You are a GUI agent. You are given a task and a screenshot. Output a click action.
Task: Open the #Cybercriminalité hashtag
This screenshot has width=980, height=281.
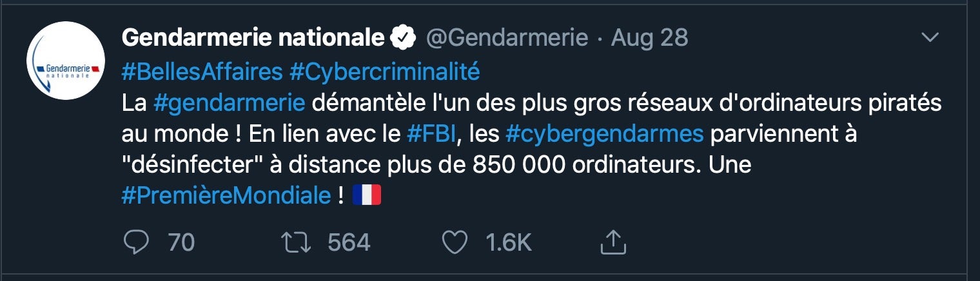385,72
